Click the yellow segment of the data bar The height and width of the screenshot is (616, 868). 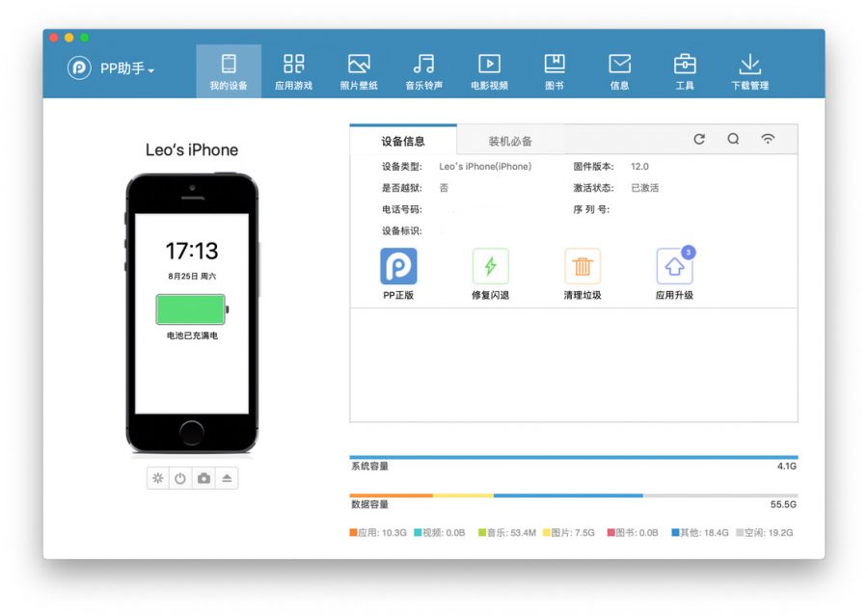point(463,495)
